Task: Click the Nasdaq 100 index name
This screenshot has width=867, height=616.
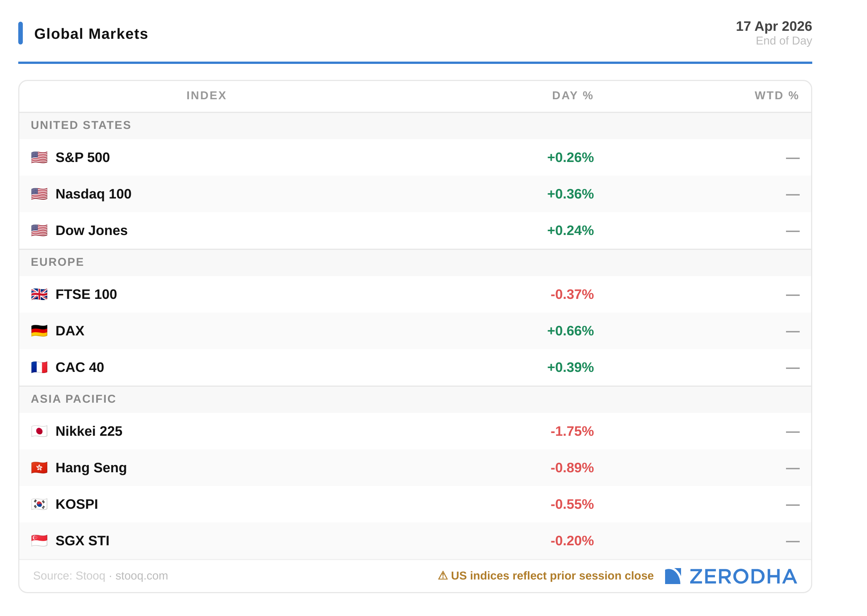Action: [x=93, y=194]
